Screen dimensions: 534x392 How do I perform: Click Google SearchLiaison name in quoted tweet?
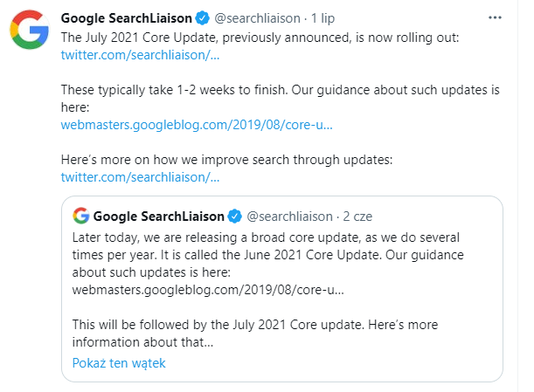click(159, 217)
